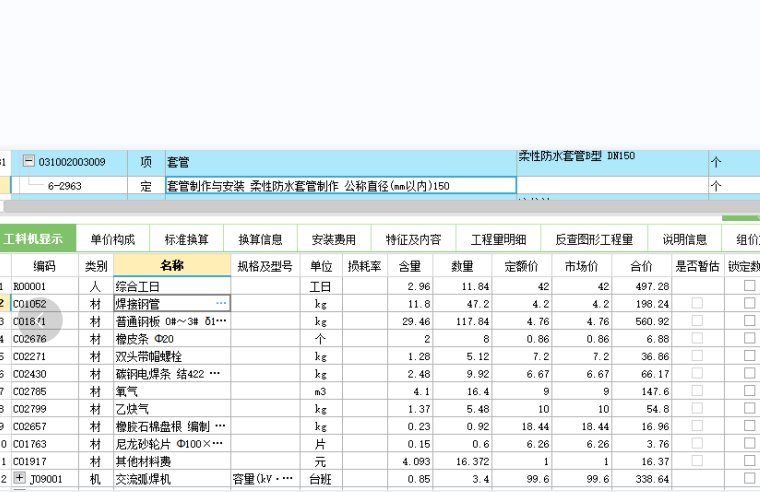The height and width of the screenshot is (492, 760).
Task: Select the code cell C02785
Action: tap(45, 391)
